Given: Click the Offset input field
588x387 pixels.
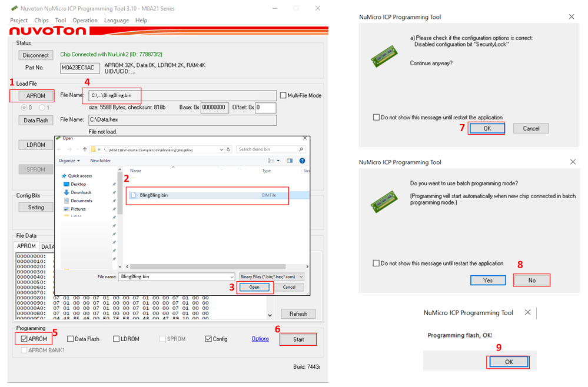Looking at the screenshot, I should 265,108.
